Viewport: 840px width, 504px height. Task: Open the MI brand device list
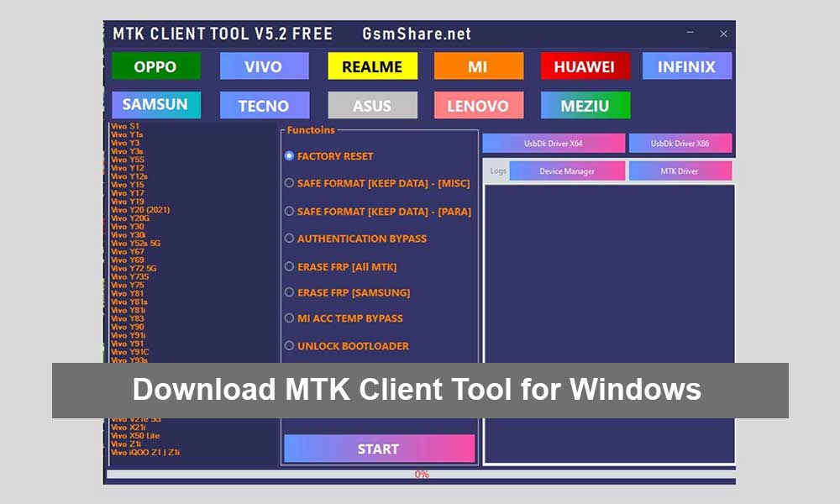(479, 66)
